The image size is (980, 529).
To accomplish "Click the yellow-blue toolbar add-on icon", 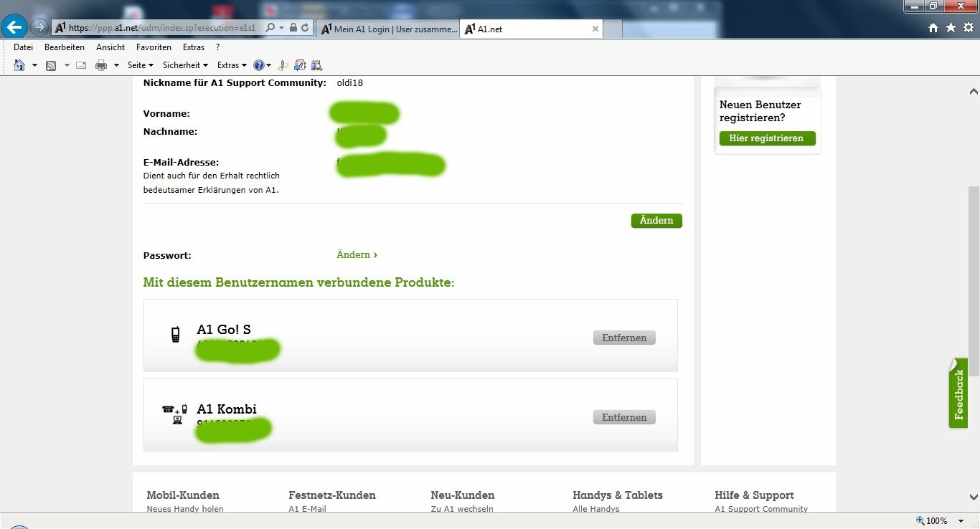I will tap(283, 65).
